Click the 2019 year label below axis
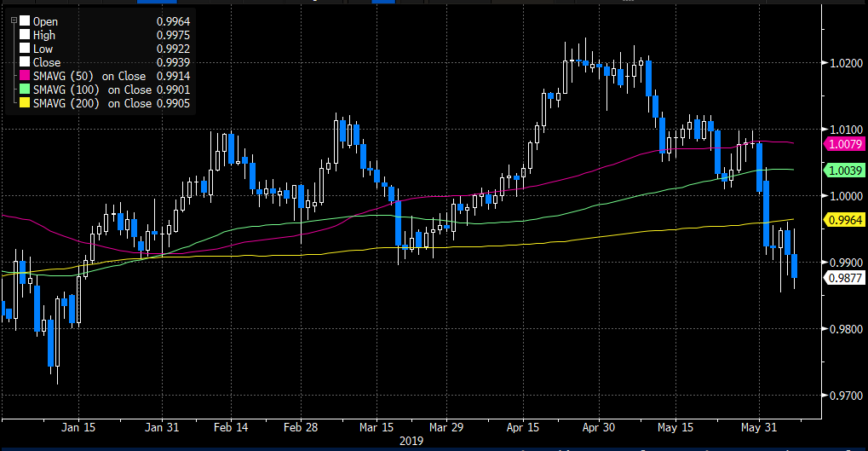Image resolution: width=868 pixels, height=451 pixels. (411, 441)
